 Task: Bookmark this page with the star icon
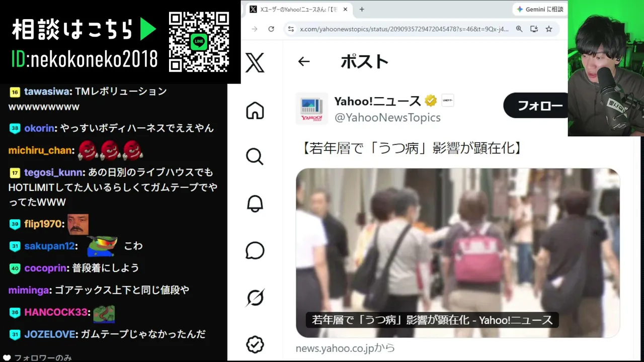click(x=549, y=29)
